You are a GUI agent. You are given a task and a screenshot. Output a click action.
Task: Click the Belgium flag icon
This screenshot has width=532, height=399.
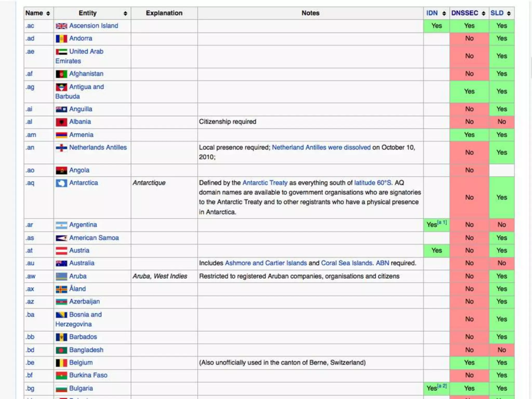point(61,363)
